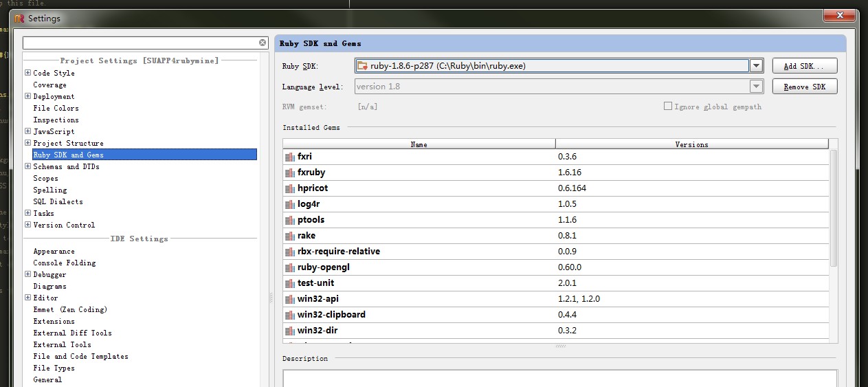868x387 pixels.
Task: Expand the Version Control node
Action: coord(27,225)
